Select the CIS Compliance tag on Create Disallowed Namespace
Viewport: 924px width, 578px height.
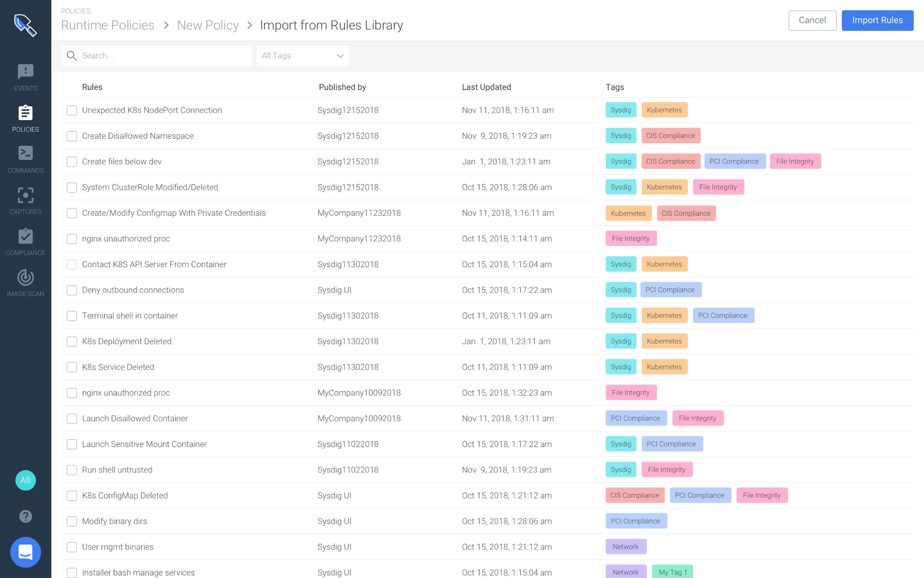click(671, 136)
